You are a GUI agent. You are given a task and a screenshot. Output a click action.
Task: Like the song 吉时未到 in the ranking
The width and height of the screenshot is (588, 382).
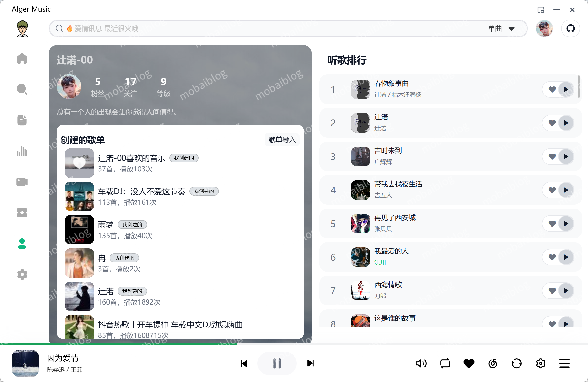click(552, 156)
